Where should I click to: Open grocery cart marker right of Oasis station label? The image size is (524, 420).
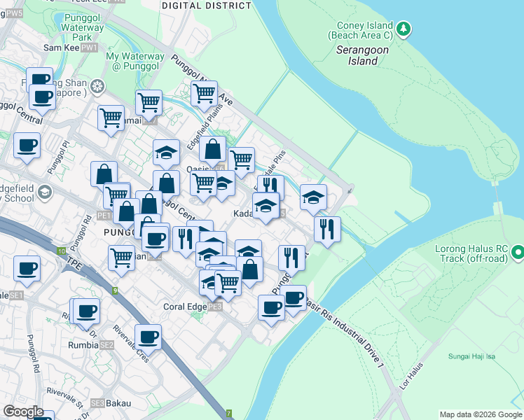[241, 162]
